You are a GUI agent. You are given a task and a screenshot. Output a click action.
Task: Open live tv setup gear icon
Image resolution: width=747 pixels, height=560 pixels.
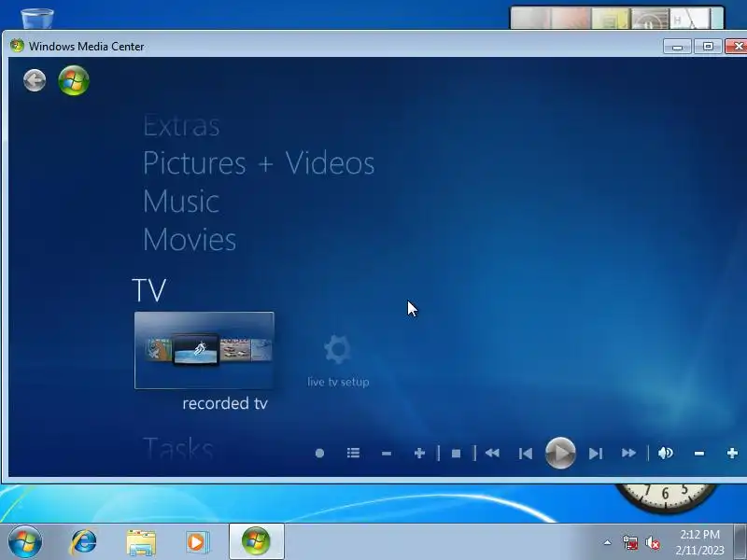(x=338, y=349)
